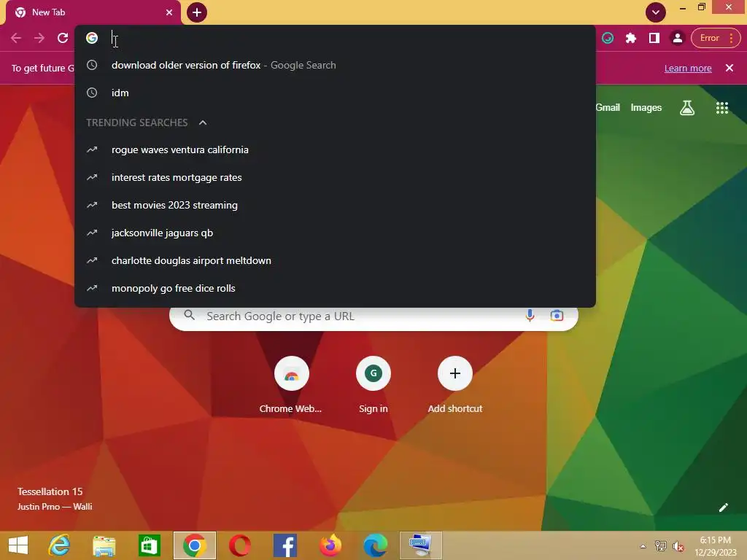Image resolution: width=747 pixels, height=560 pixels.
Task: Launch Opera from taskbar
Action: pyautogui.click(x=239, y=545)
